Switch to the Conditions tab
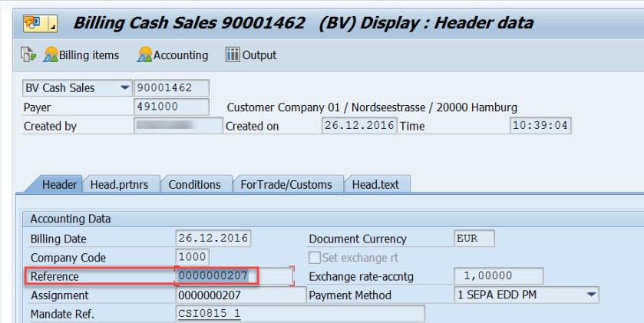 coord(194,185)
